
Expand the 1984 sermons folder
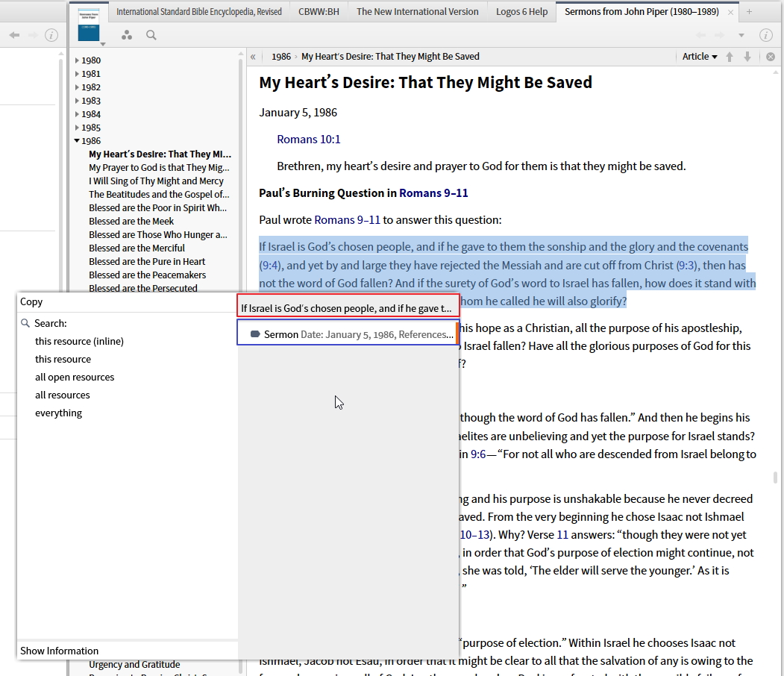coord(77,114)
